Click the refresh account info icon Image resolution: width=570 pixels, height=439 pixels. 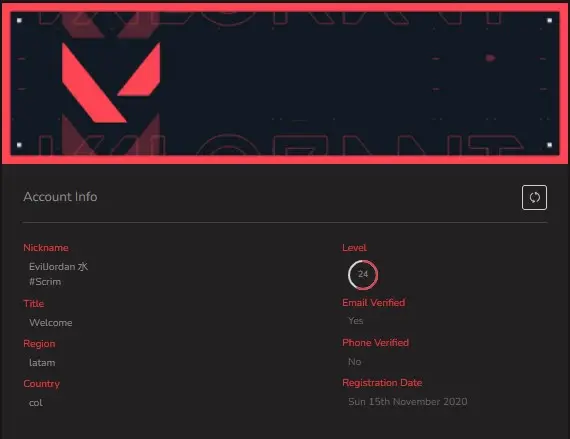coord(534,197)
